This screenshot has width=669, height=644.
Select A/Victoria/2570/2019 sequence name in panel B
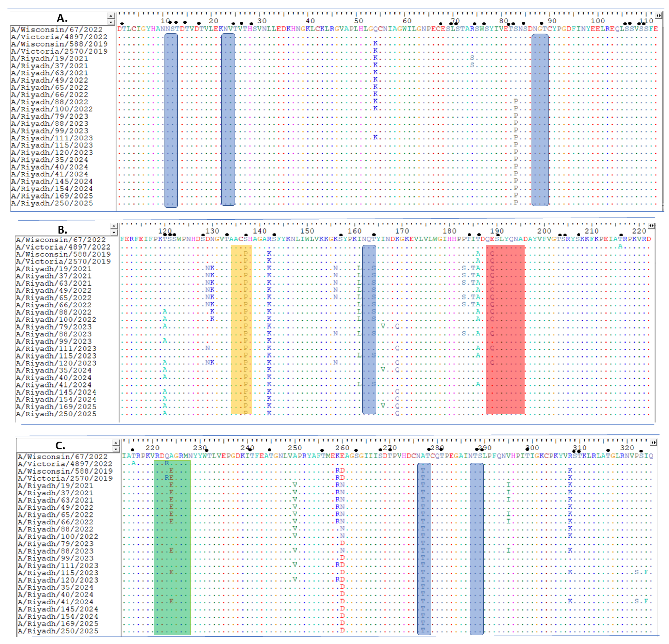pos(63,261)
